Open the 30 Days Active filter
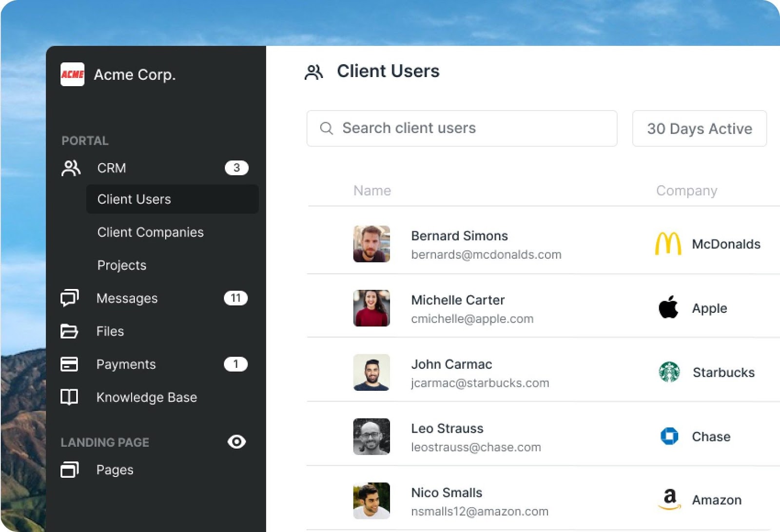Viewport: 780px width, 532px height. [699, 129]
